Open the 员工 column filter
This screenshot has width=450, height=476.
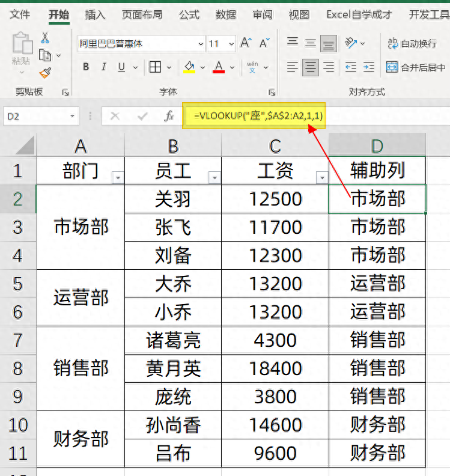214,177
